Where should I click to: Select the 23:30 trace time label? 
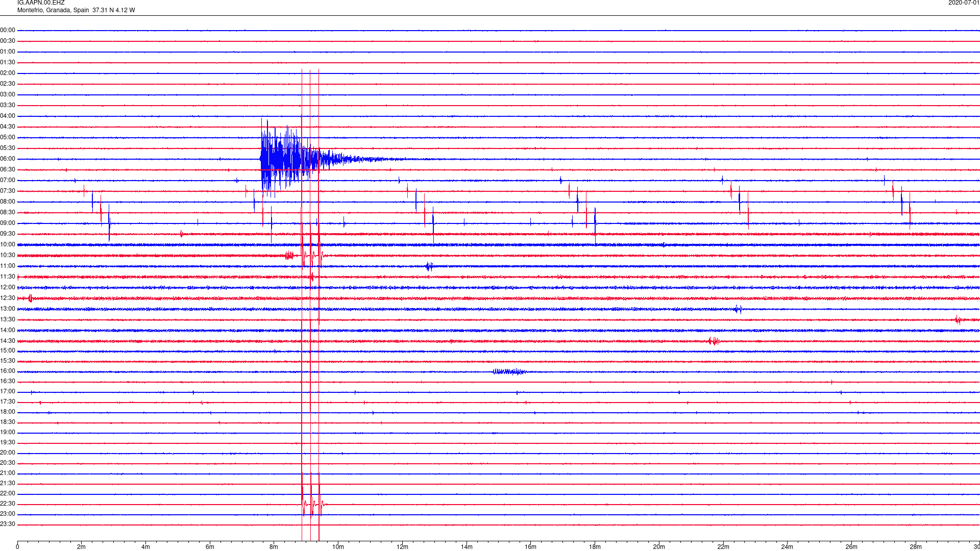tap(8, 524)
